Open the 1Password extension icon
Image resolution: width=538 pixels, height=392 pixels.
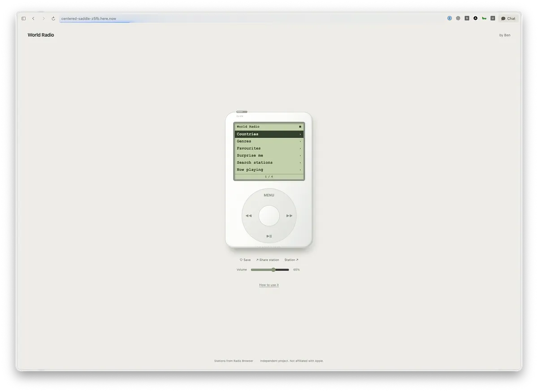click(450, 18)
